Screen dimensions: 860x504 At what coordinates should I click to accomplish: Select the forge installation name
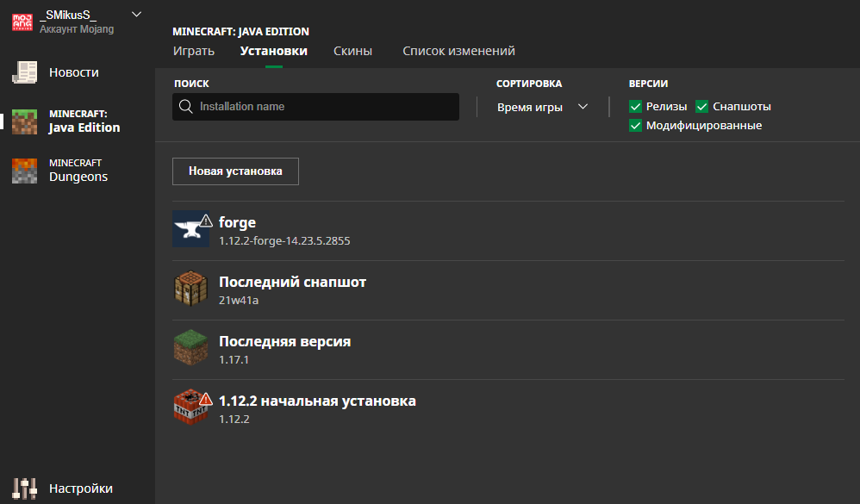(237, 222)
